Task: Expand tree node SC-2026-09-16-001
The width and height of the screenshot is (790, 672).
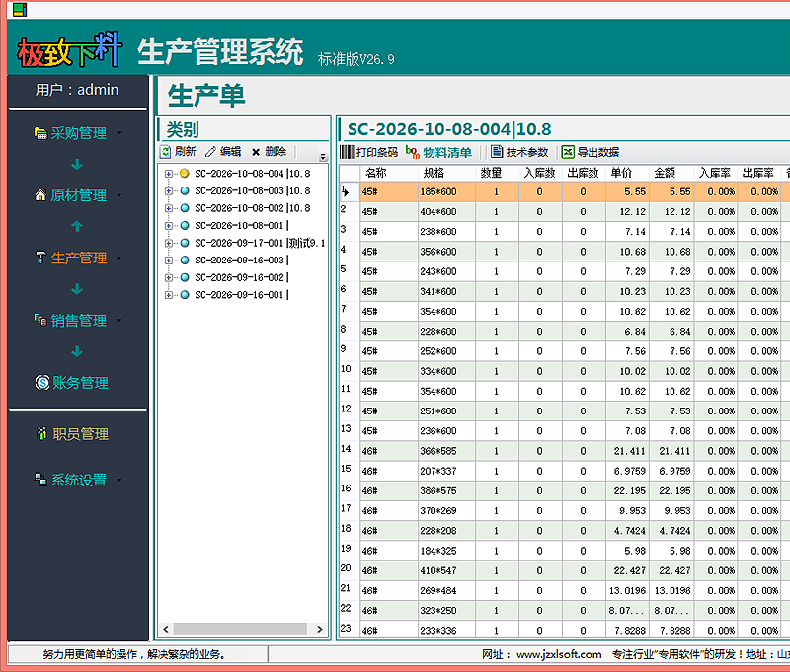Action: (x=168, y=295)
